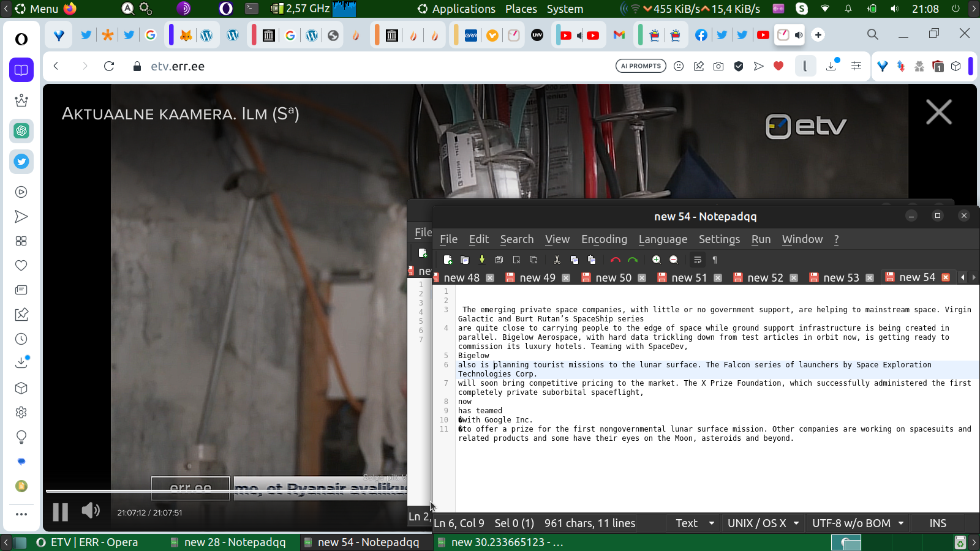Open Opera downloads icon in address bar
The width and height of the screenshot is (980, 551).
(x=831, y=66)
